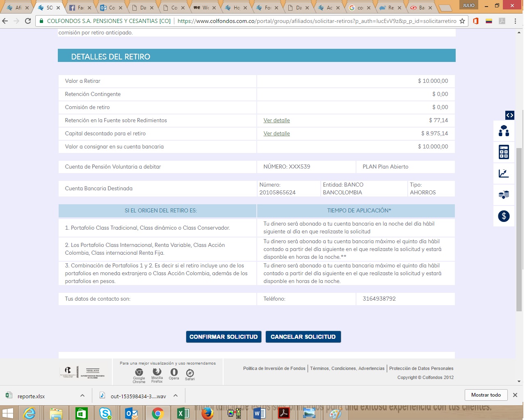Open the calculator tool in sidebar
The image size is (525, 420).
coord(504,152)
